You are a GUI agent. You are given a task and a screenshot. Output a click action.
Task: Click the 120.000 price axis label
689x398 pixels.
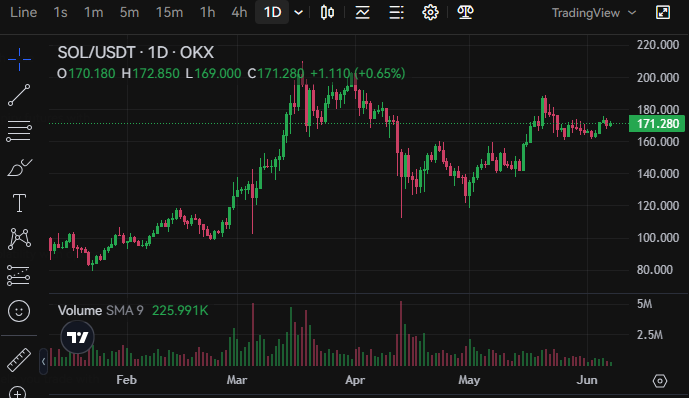click(658, 206)
